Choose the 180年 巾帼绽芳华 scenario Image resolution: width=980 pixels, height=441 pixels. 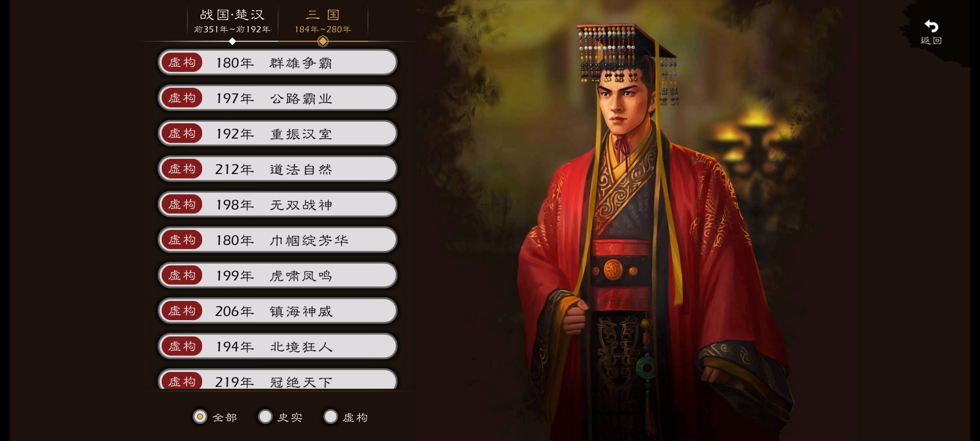[278, 240]
